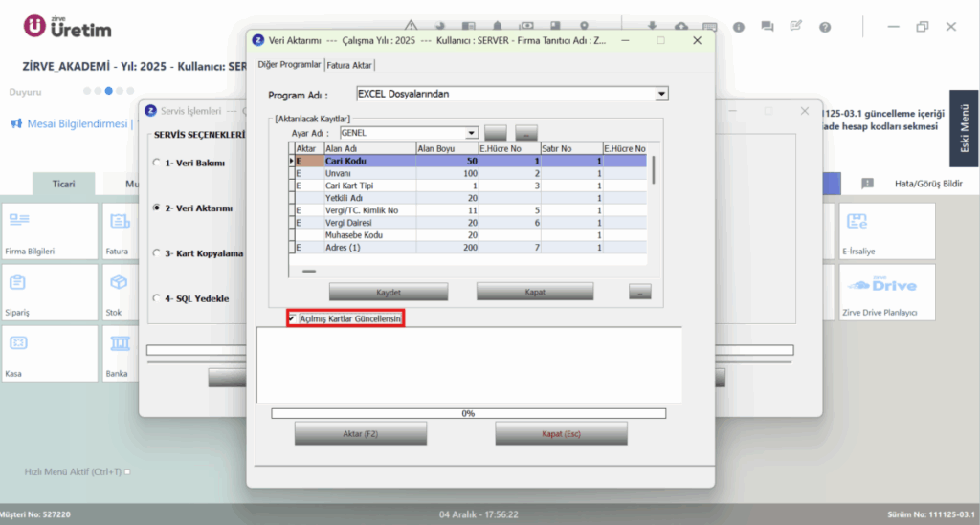980x525 pixels.
Task: Toggle Hızlı Menü Aktif checkbox
Action: 127,472
